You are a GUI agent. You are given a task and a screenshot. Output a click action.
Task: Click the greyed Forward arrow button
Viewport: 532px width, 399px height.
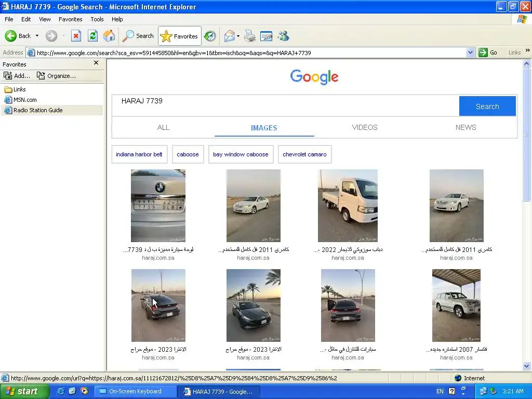click(51, 36)
